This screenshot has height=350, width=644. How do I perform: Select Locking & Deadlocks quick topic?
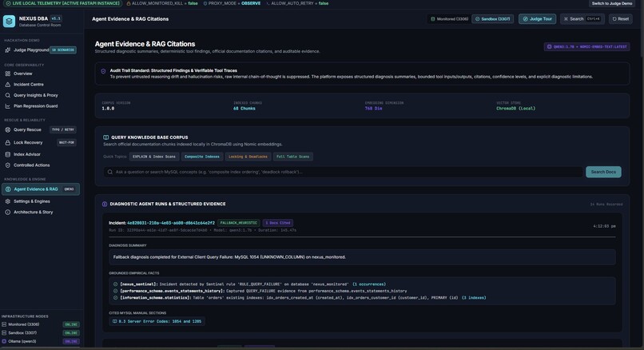(248, 157)
